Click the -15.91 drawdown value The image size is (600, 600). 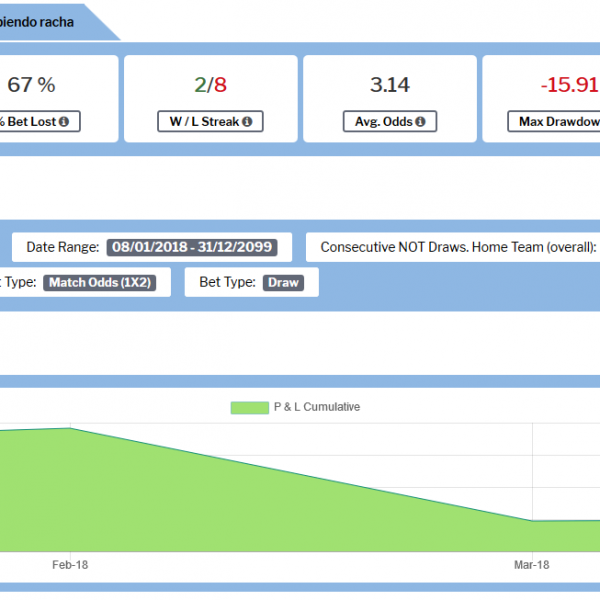tap(570, 85)
